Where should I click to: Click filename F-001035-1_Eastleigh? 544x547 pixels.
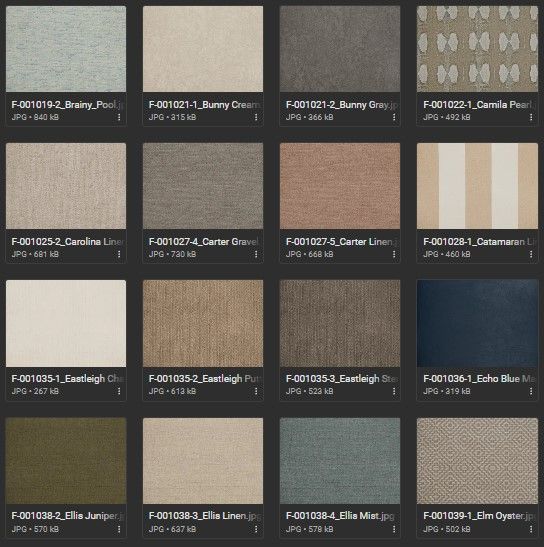[68, 379]
